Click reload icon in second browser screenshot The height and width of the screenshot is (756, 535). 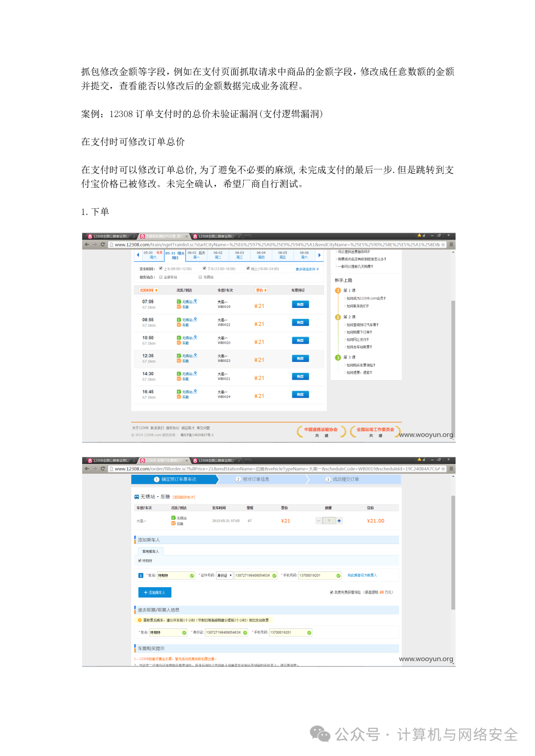(x=103, y=469)
